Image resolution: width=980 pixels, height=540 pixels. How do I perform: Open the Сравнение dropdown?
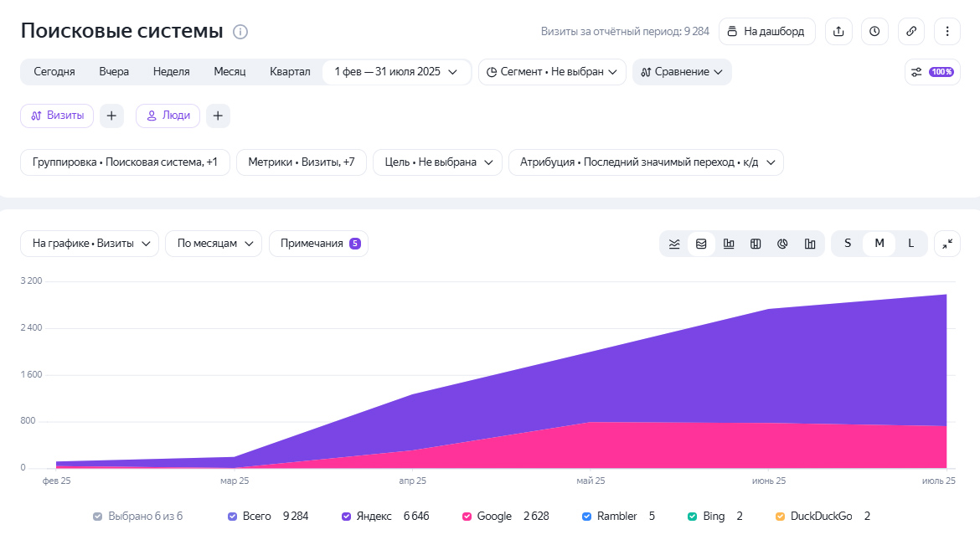click(x=682, y=72)
